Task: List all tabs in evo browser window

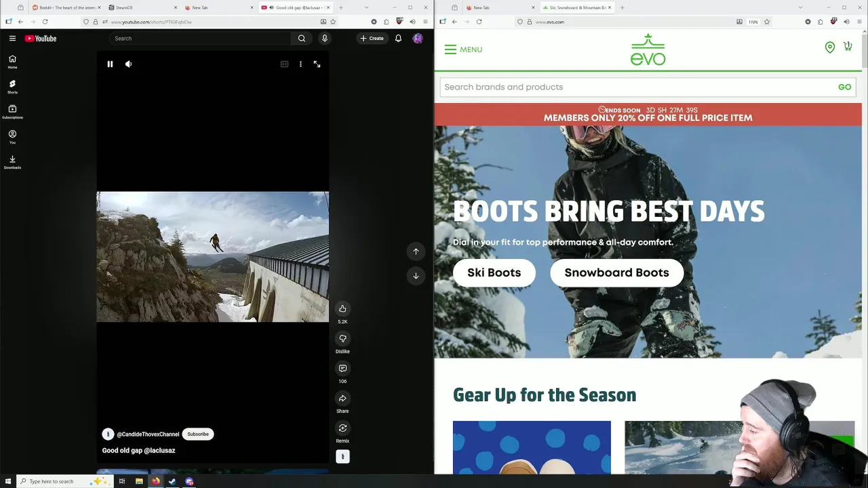Action: click(800, 7)
